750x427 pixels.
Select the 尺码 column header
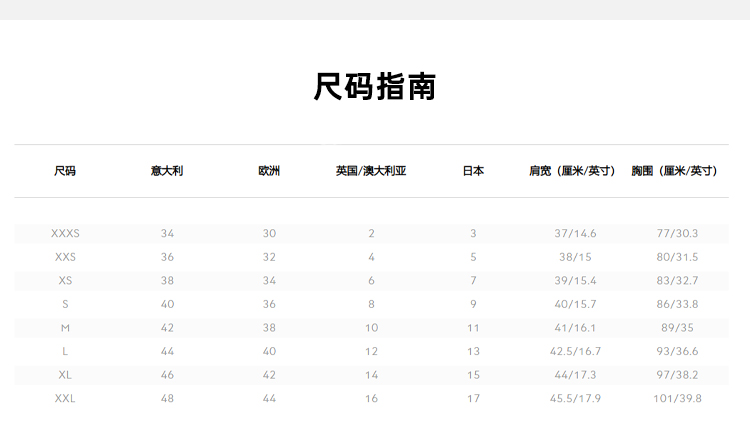(x=65, y=171)
